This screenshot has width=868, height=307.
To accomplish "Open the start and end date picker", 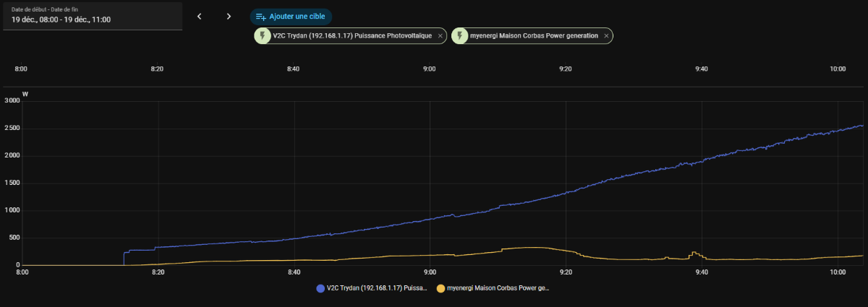I will coord(91,15).
